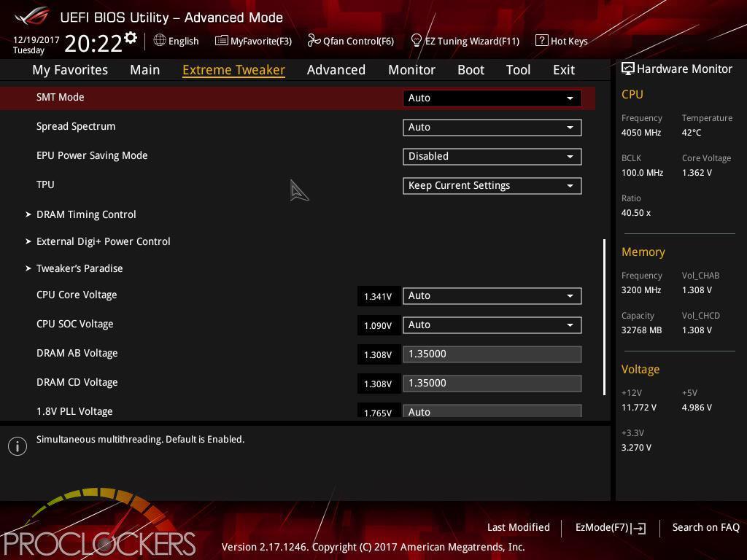Screen dimensions: 747x560
Task: Click Search on FAQ
Action: tap(705, 527)
